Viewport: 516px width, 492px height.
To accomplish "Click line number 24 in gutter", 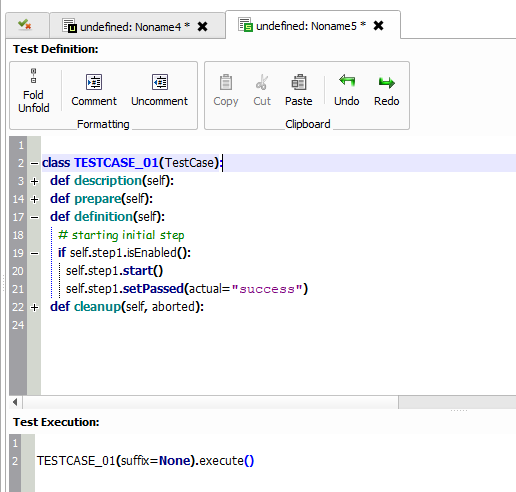I will pos(18,325).
